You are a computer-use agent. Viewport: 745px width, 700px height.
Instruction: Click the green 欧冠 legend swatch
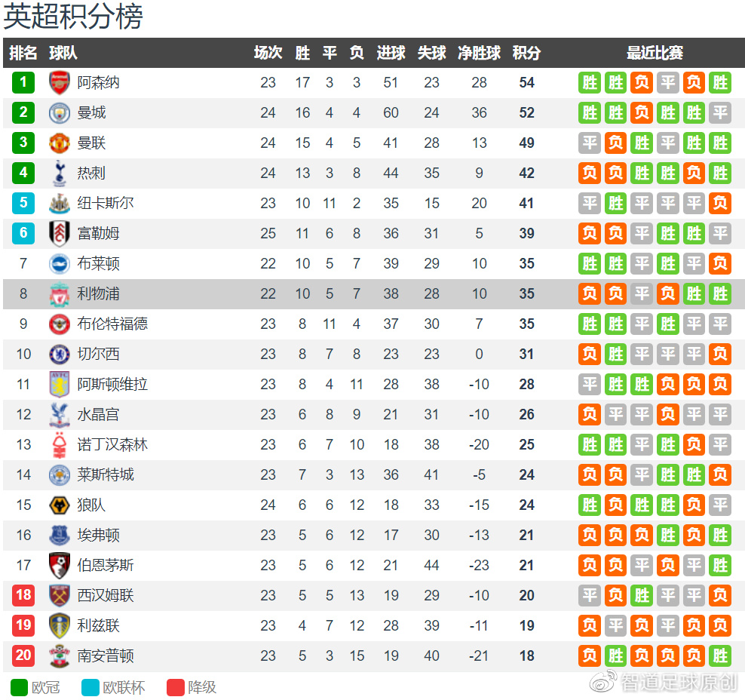point(19,687)
